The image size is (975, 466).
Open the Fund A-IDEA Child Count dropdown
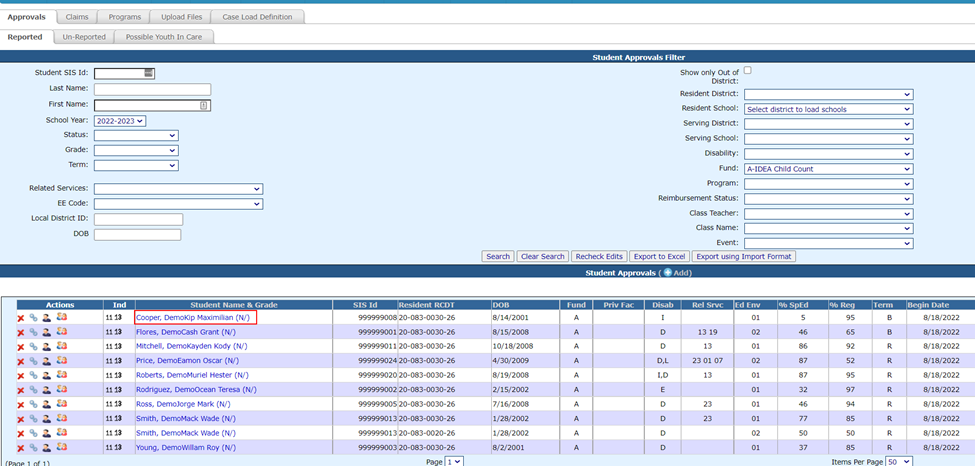coord(828,169)
